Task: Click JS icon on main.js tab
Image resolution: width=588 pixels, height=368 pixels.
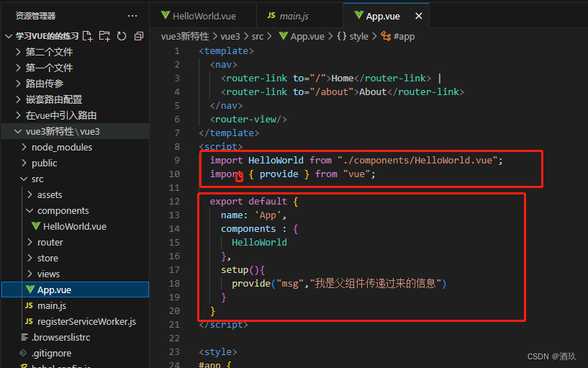Action: click(x=271, y=15)
